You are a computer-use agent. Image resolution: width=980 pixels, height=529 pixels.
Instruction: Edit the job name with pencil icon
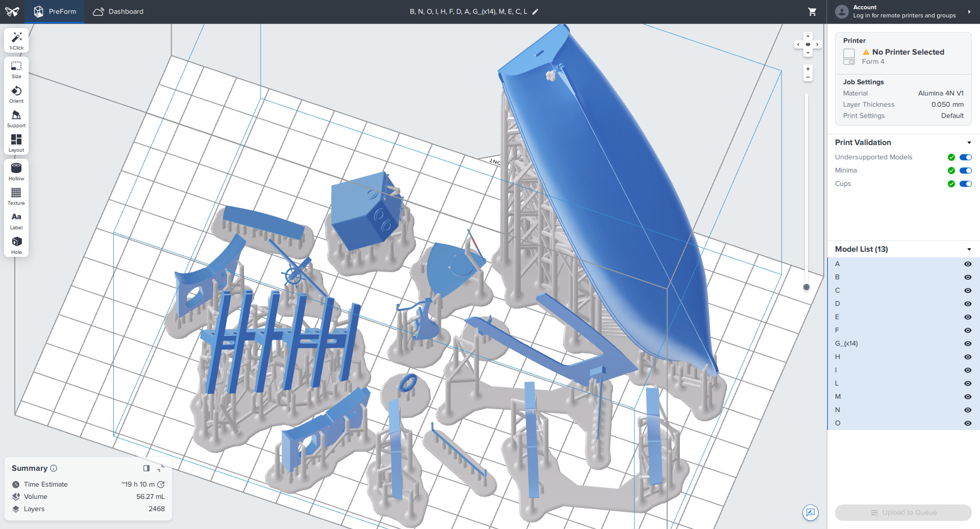[535, 12]
